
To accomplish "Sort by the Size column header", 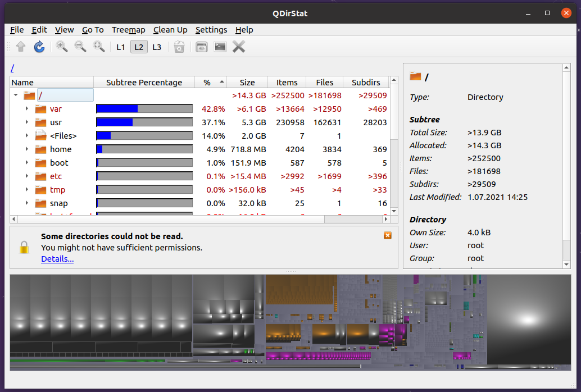I will click(247, 82).
